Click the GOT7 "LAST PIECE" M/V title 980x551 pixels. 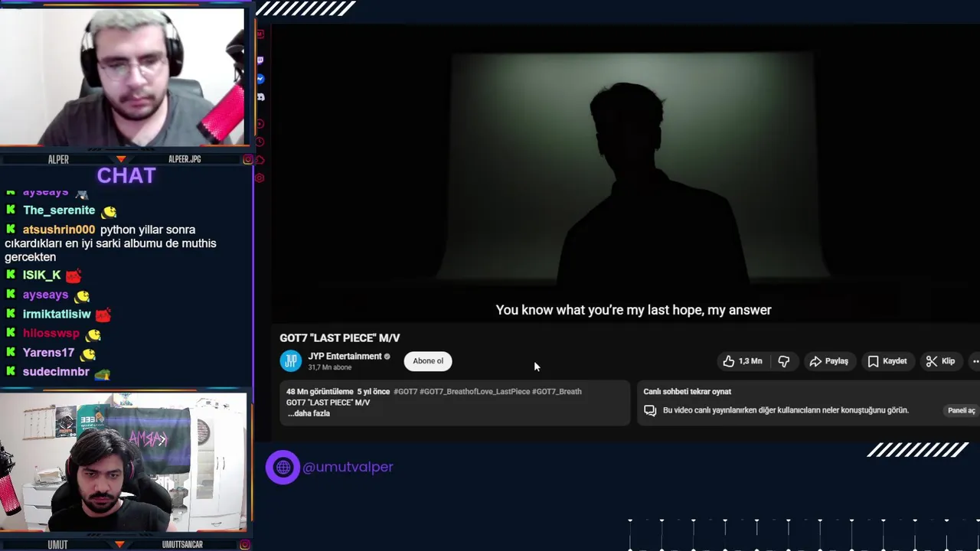pos(340,337)
